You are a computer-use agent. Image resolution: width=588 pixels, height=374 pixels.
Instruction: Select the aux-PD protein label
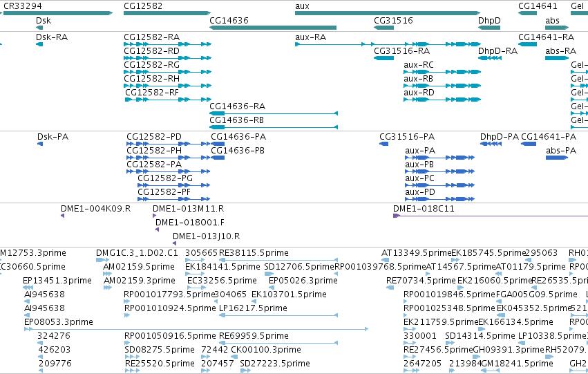(420, 192)
